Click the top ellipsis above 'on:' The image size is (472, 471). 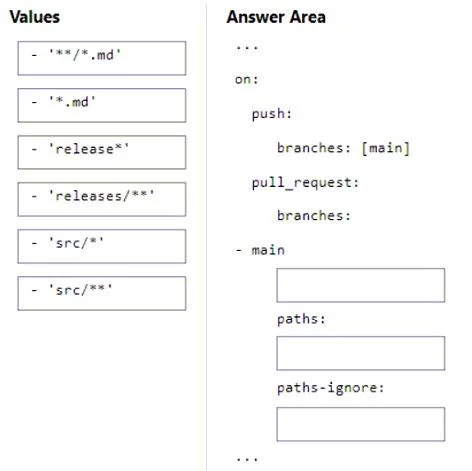pyautogui.click(x=247, y=48)
